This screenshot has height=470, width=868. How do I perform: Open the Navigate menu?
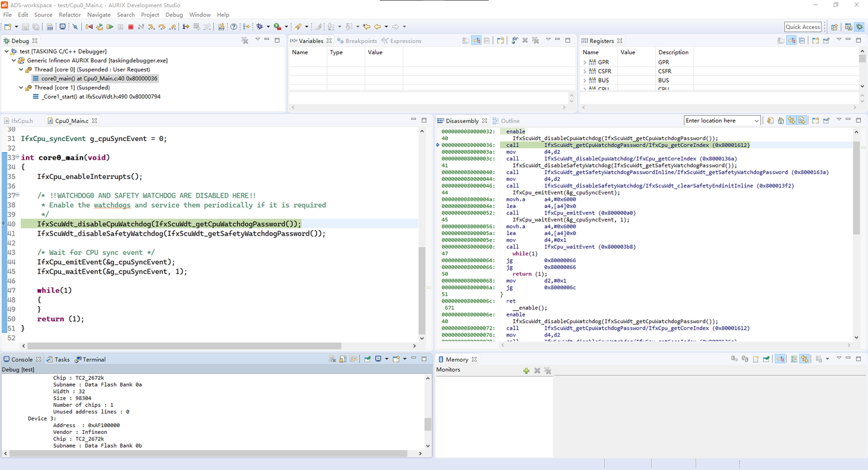click(x=99, y=14)
